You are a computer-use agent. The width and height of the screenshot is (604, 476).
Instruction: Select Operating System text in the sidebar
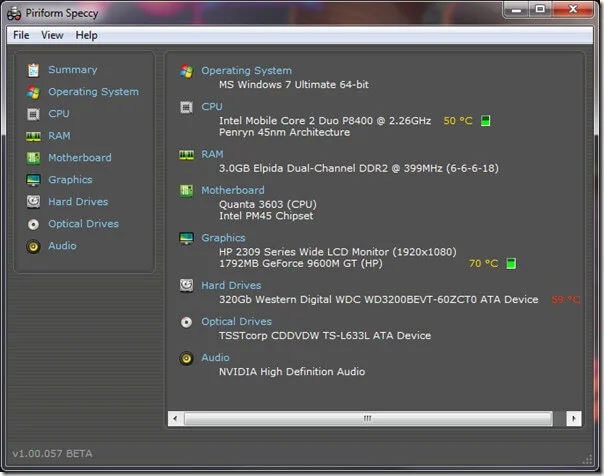pyautogui.click(x=93, y=92)
